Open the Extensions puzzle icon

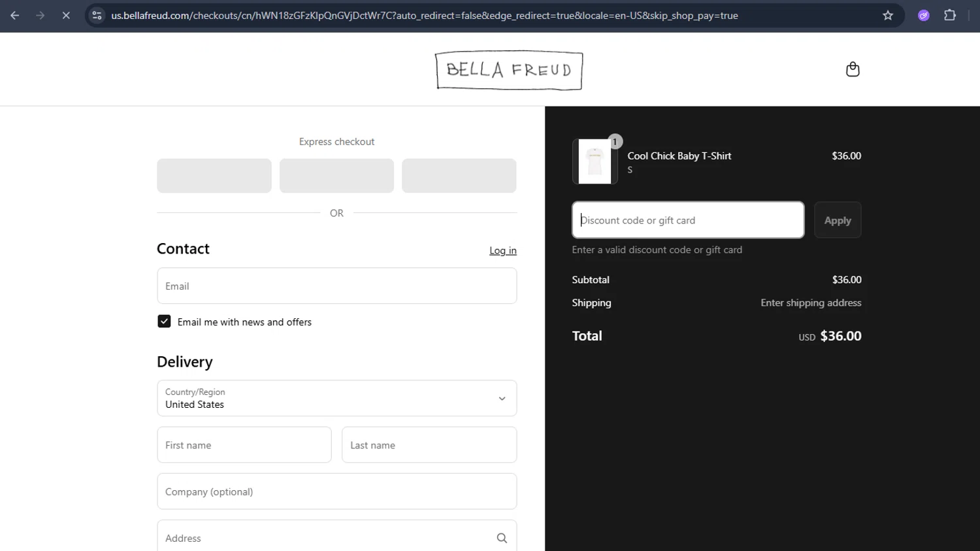(x=950, y=15)
